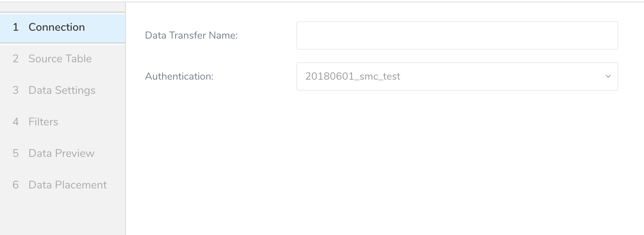
Task: Click the step number 3 in sidebar
Action: pyautogui.click(x=16, y=90)
